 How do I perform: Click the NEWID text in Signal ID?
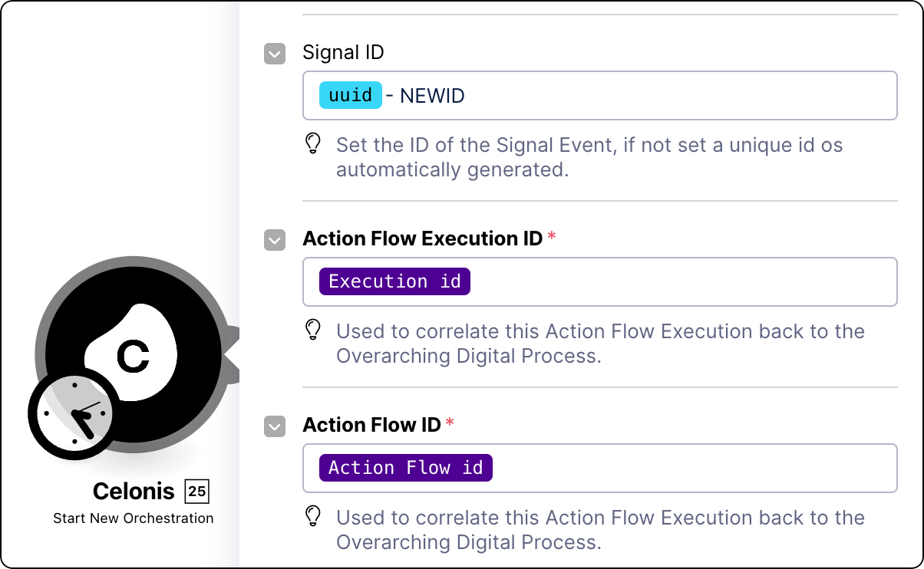tap(432, 96)
